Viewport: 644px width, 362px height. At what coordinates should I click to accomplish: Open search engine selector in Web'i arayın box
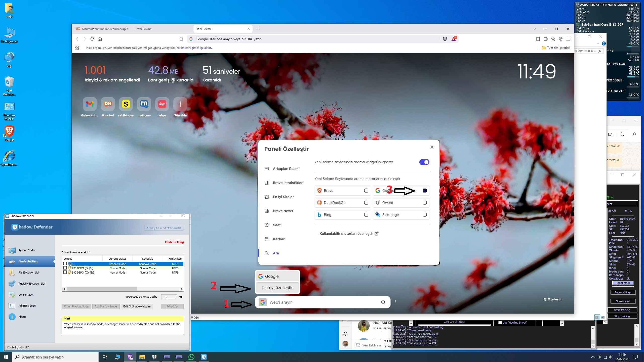[x=263, y=302]
